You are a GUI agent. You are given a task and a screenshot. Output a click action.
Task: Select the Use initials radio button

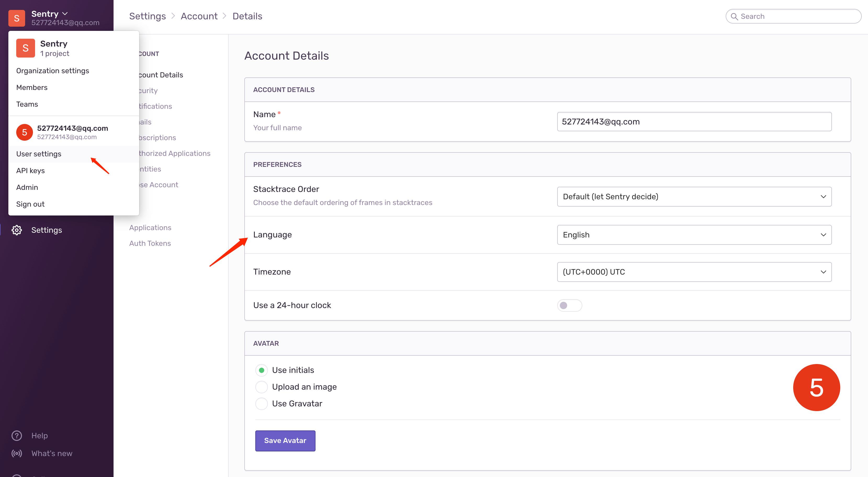pos(262,370)
